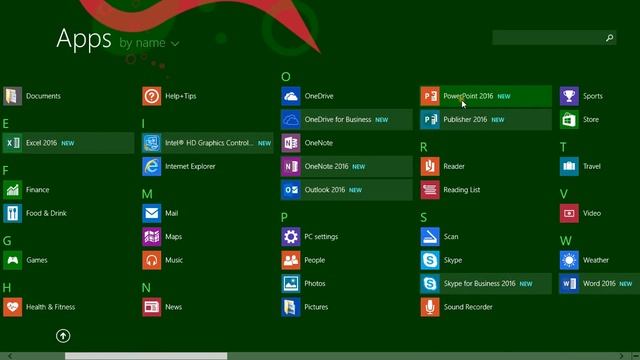Open the Scan app icon
Screen dimensions: 640x360
430,237
